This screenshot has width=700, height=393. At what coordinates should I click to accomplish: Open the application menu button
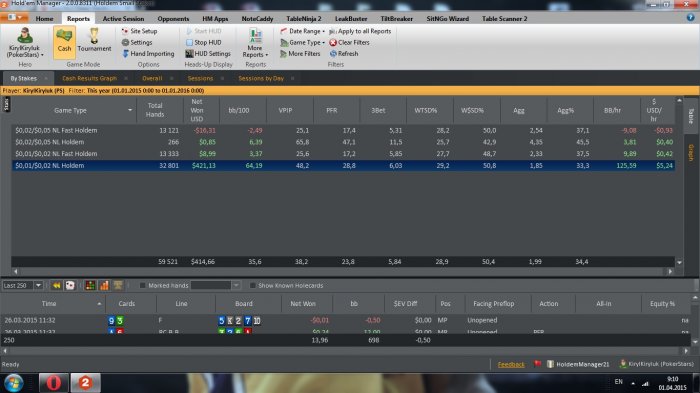(14, 18)
